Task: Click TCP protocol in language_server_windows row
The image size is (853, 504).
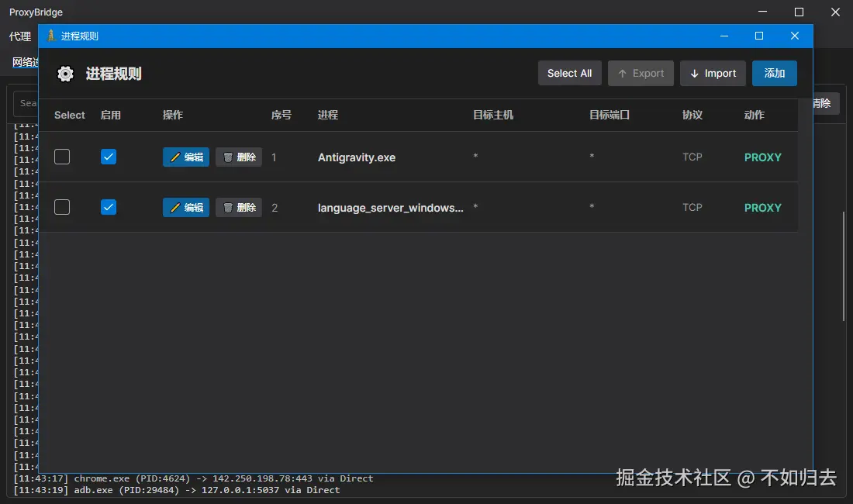Action: [x=692, y=207]
